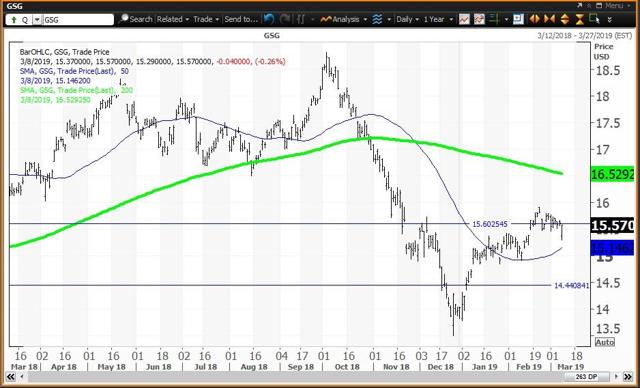The height and width of the screenshot is (388, 640).
Task: Click the zoom region cursor icon
Action: 594,19
